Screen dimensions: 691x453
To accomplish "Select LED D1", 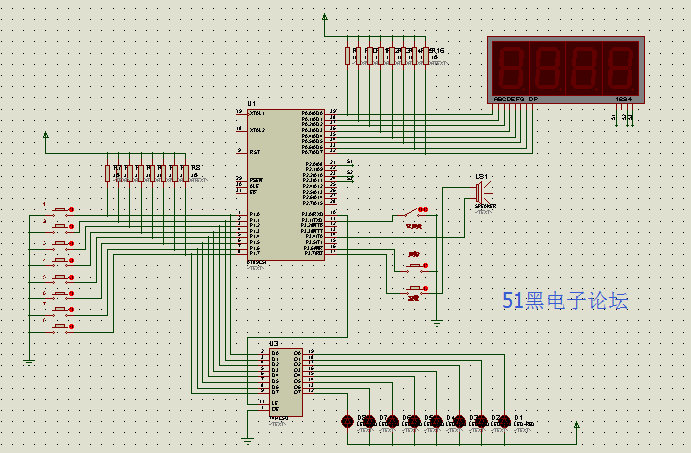I will (x=505, y=421).
